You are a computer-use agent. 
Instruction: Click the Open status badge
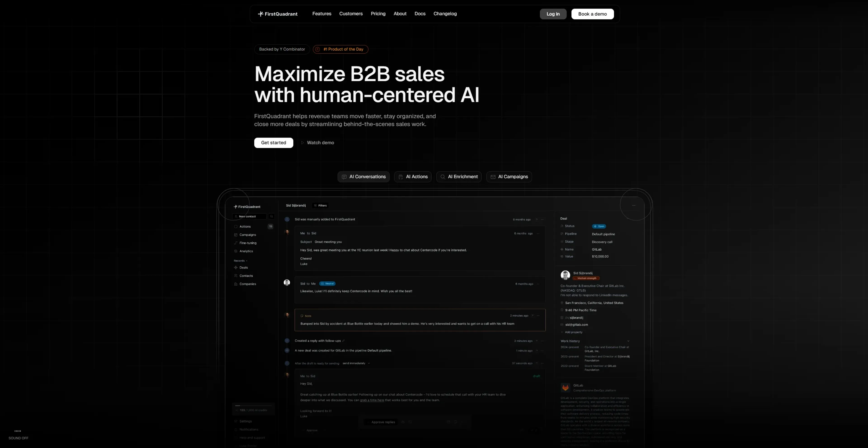point(599,226)
